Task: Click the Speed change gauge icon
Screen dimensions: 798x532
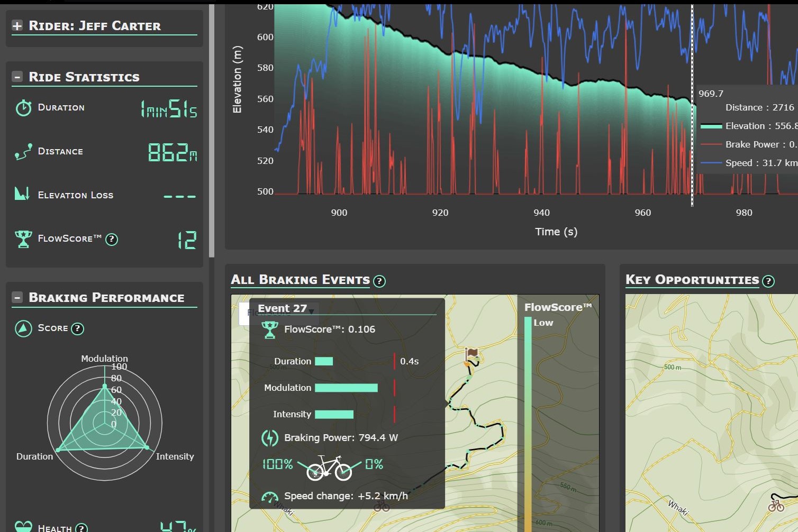Action: tap(270, 497)
